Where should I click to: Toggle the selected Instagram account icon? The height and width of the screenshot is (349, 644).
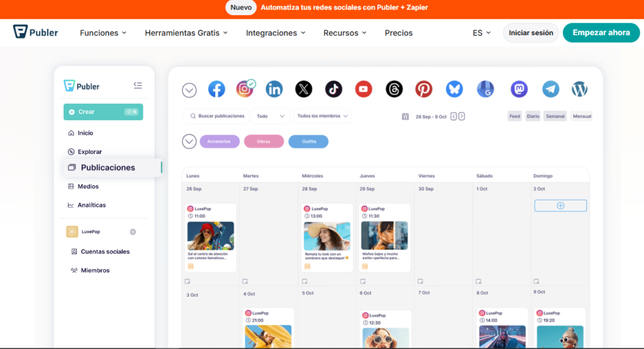point(245,89)
